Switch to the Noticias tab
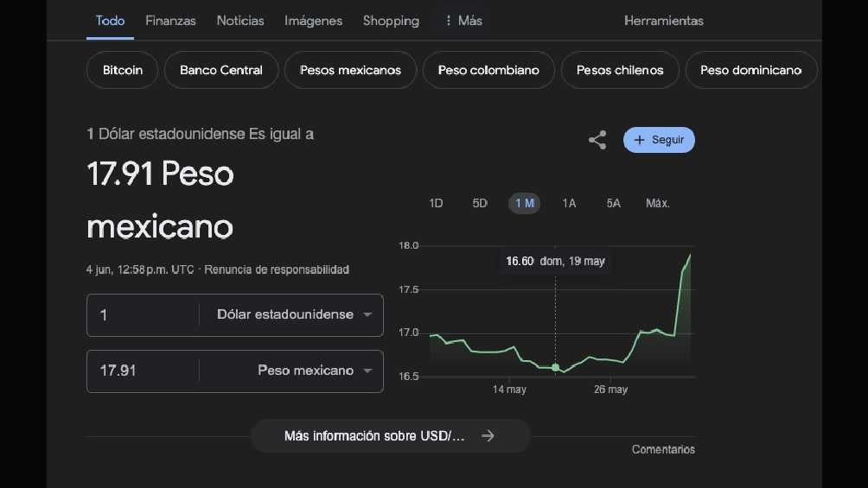The width and height of the screenshot is (868, 488). coord(240,21)
